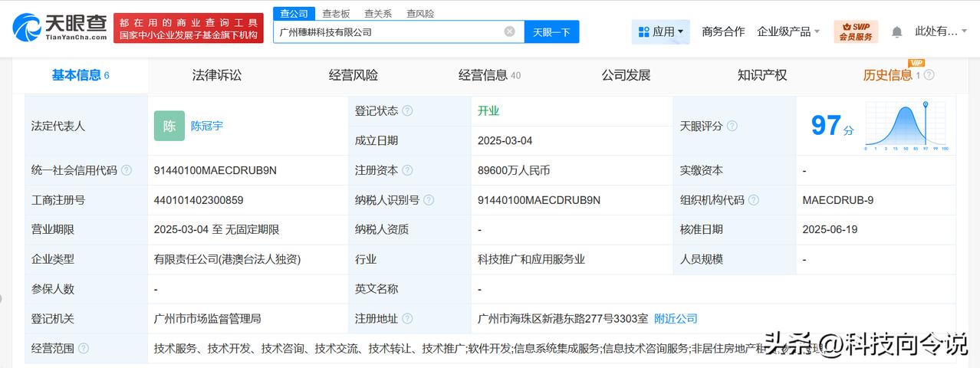Screen dimensions: 980x368
Task: Switch to the 基本信息 tab
Action: (x=81, y=75)
